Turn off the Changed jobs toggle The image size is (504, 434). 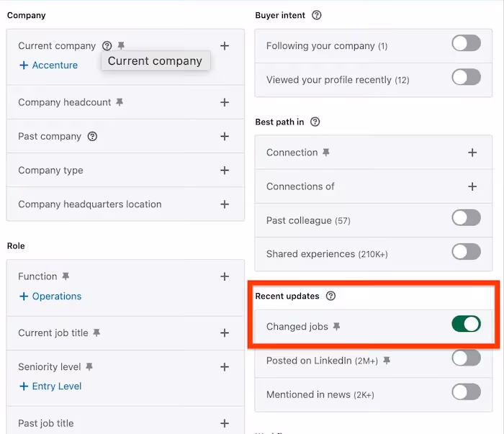click(x=466, y=324)
